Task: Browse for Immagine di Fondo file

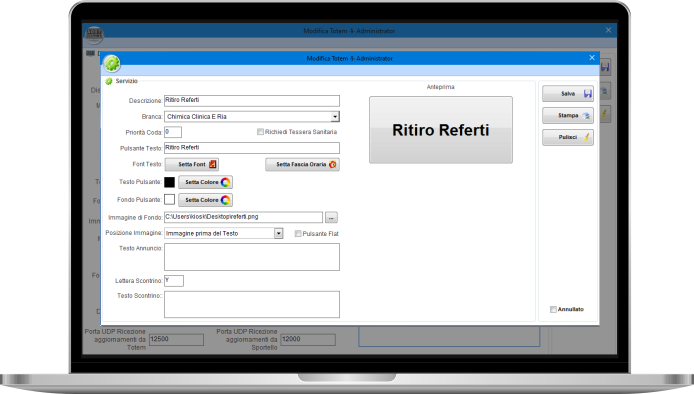Action: 331,217
